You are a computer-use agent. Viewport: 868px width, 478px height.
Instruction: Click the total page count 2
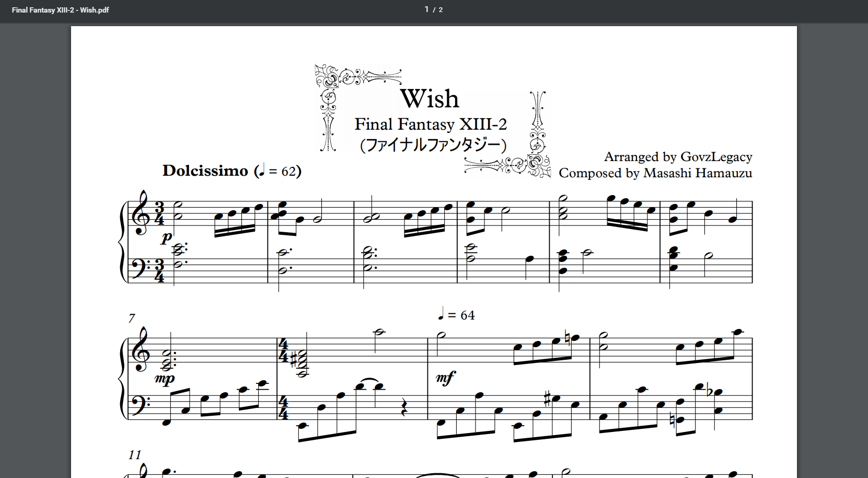441,10
